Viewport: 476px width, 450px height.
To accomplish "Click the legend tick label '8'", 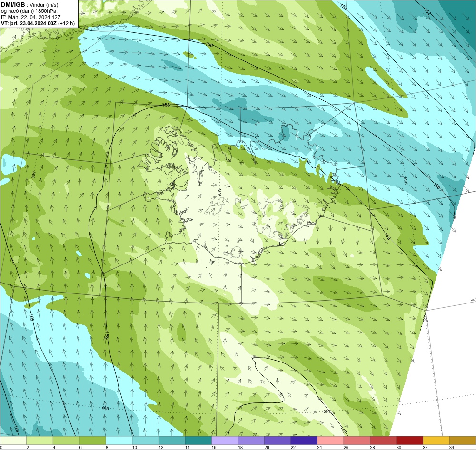I will [x=107, y=447].
